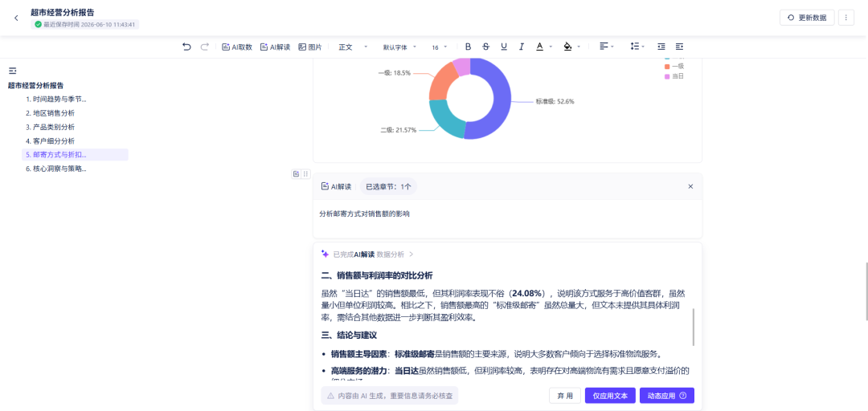Click the 标准级: 52.6% chart label
The width and height of the screenshot is (868, 411).
coord(555,102)
